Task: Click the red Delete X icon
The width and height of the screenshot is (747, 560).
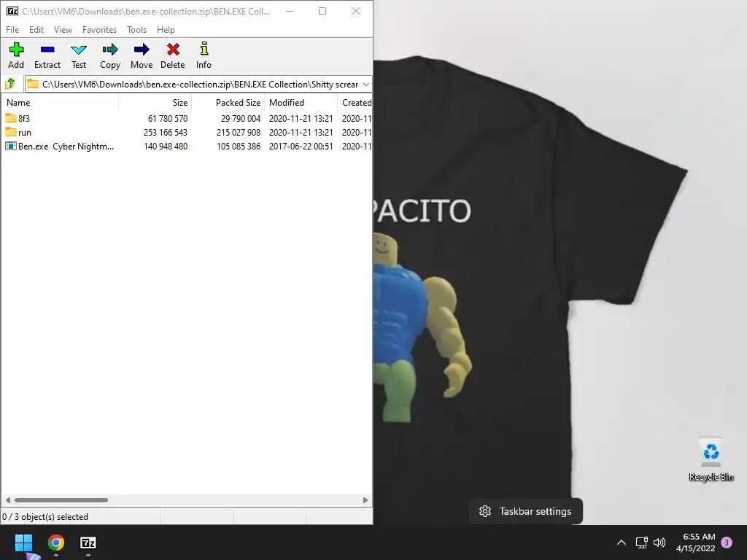Action: coord(173,50)
